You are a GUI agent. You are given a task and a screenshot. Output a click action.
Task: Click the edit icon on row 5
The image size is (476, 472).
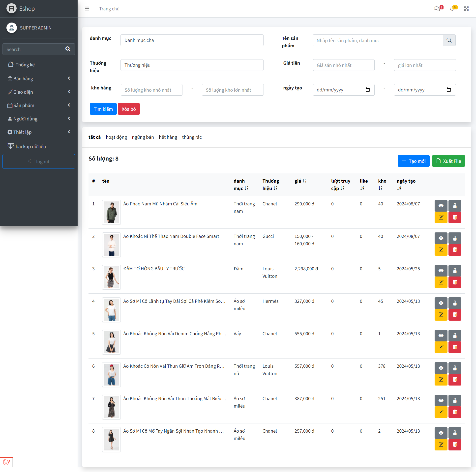[441, 347]
